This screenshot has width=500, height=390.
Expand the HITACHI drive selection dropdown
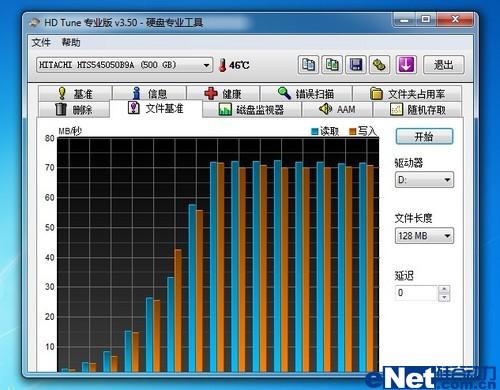click(x=124, y=65)
